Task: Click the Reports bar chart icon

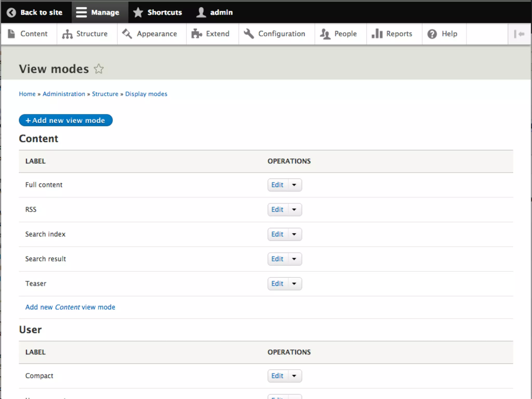Action: click(x=377, y=34)
